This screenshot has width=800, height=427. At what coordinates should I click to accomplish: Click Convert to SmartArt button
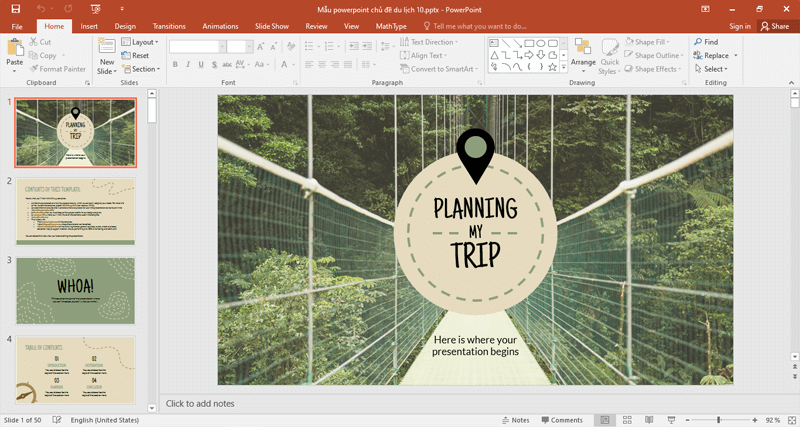(x=439, y=69)
